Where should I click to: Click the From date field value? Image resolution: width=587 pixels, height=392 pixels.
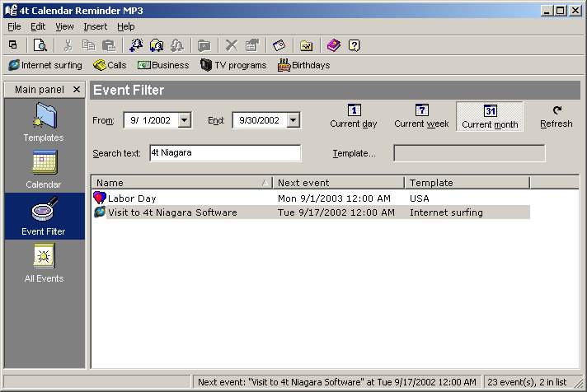pos(151,120)
